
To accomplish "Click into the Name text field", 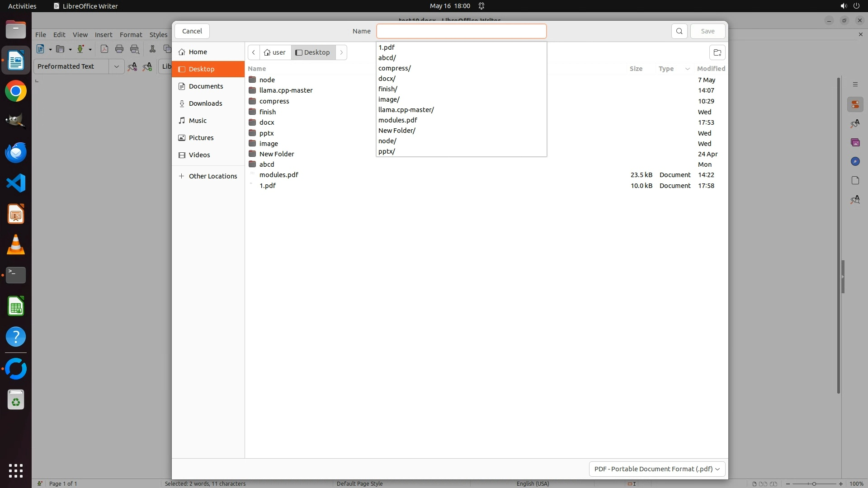I will [461, 31].
